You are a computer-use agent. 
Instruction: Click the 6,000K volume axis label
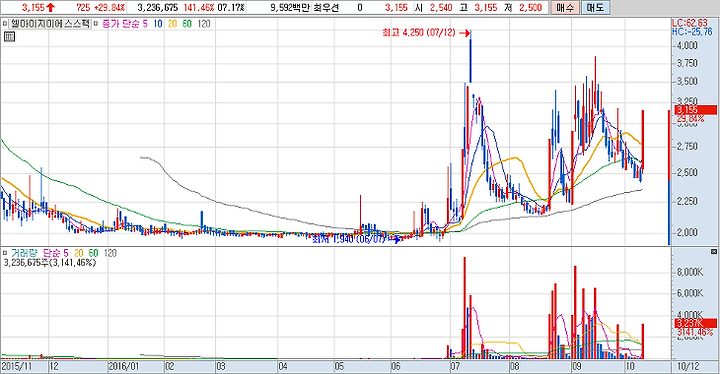[x=690, y=293]
